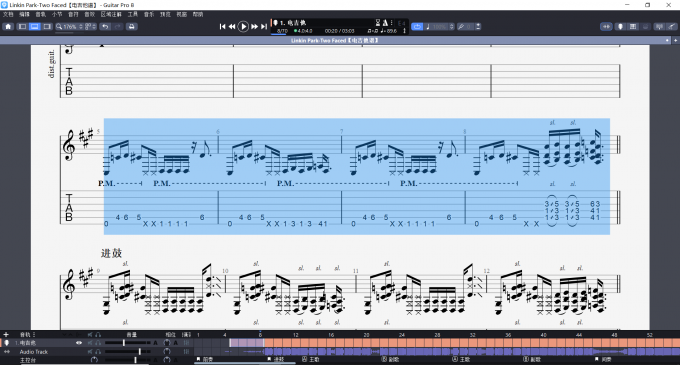The height and width of the screenshot is (365, 680).
Task: Solo the Audio Track headphone icon
Action: 98,352
